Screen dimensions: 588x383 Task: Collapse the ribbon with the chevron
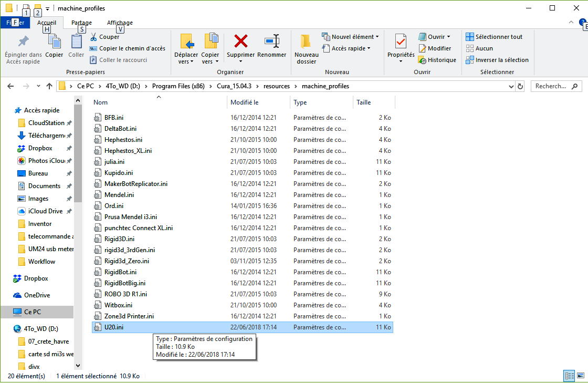pos(571,22)
